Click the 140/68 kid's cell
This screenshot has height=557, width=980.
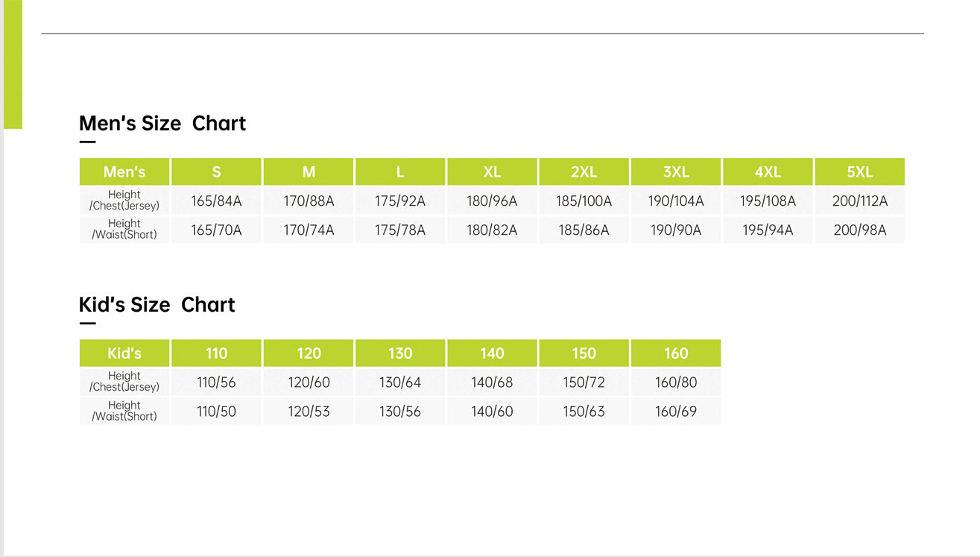point(492,383)
